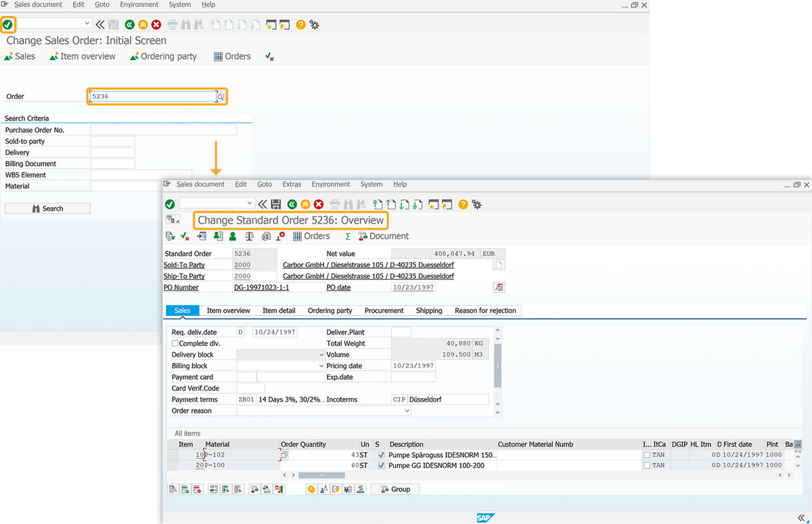Click document icon beside Net value row

(499, 265)
